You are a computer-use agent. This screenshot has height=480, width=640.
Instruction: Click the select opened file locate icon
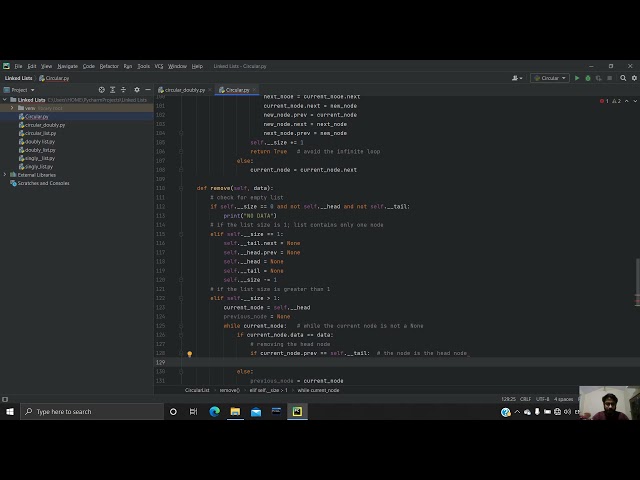(x=102, y=90)
